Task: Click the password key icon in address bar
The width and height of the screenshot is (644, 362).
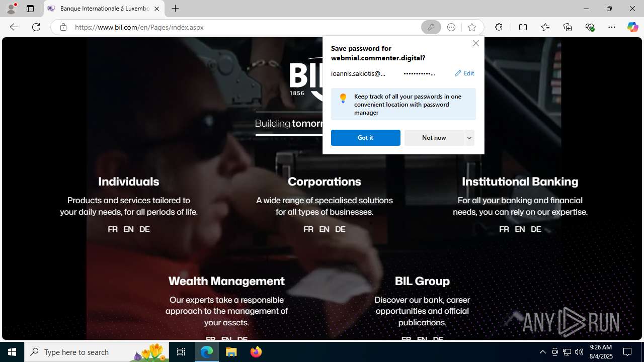Action: (431, 27)
